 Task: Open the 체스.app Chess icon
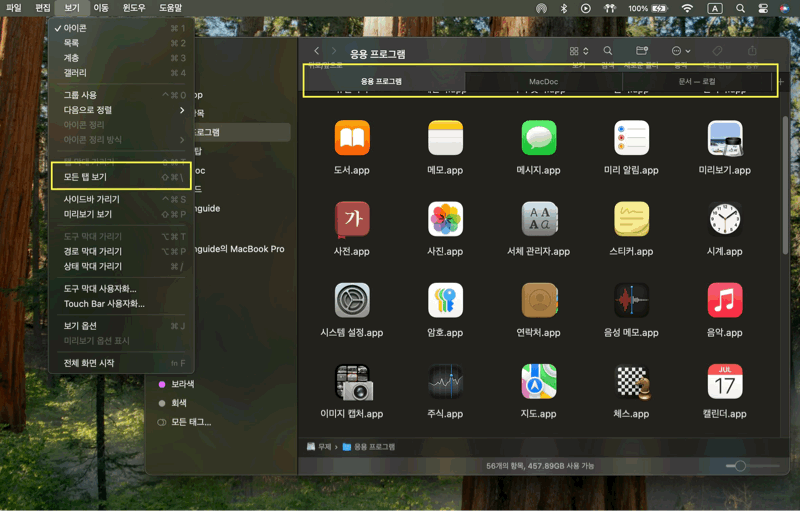coord(631,382)
